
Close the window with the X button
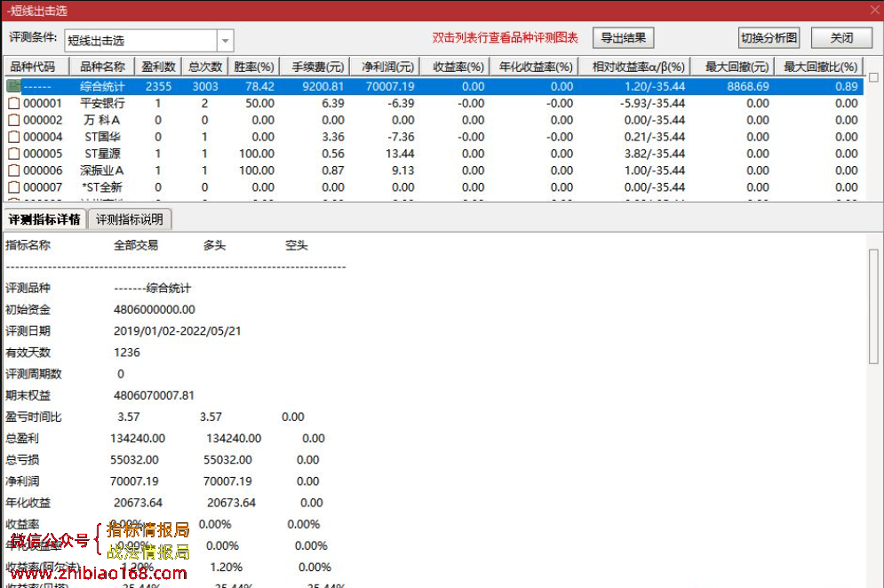875,10
